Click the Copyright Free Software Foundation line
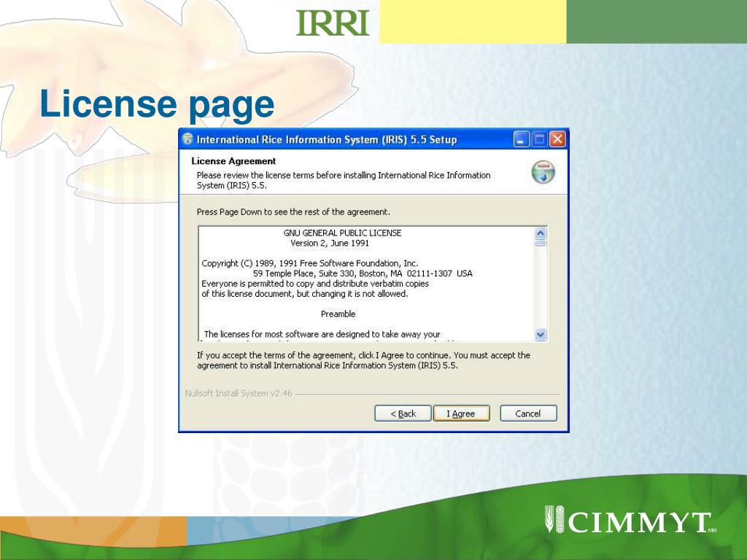The height and width of the screenshot is (560, 747). 309,263
